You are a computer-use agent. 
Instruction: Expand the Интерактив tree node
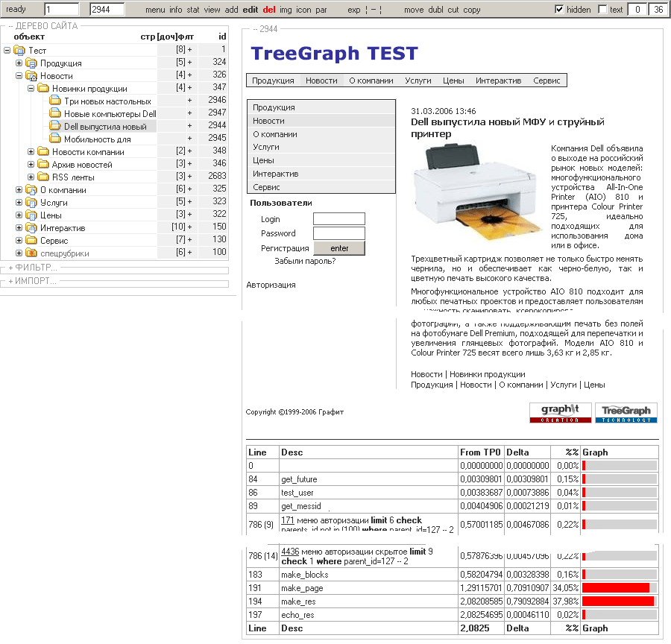(19, 227)
